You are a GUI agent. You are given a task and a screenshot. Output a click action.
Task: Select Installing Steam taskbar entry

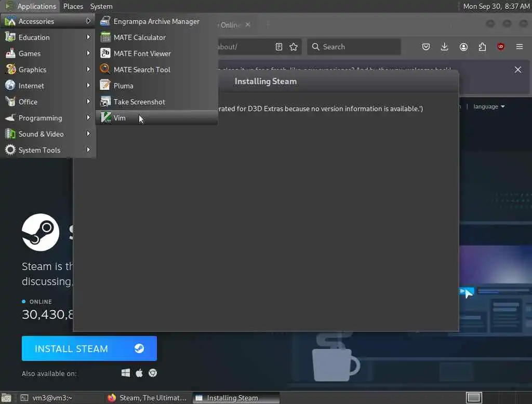(x=236, y=398)
